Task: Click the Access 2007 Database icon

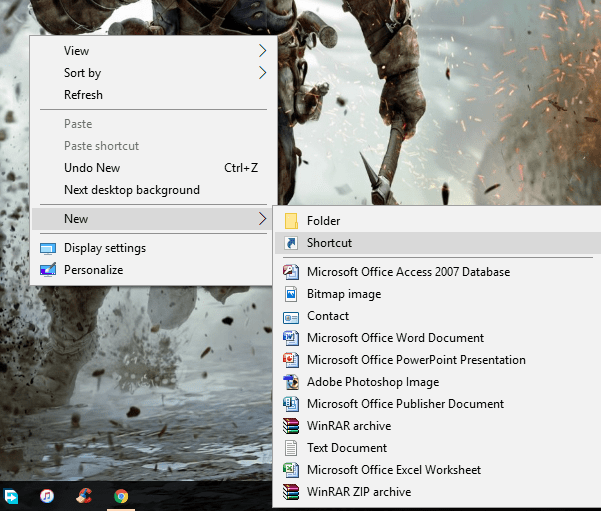Action: click(x=291, y=272)
